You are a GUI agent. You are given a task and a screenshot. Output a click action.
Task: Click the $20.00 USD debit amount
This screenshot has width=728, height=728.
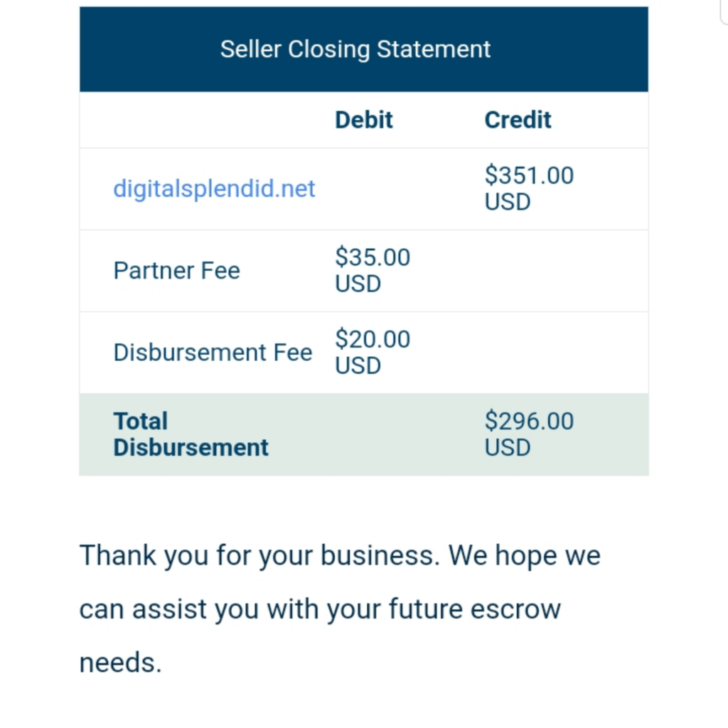click(373, 352)
